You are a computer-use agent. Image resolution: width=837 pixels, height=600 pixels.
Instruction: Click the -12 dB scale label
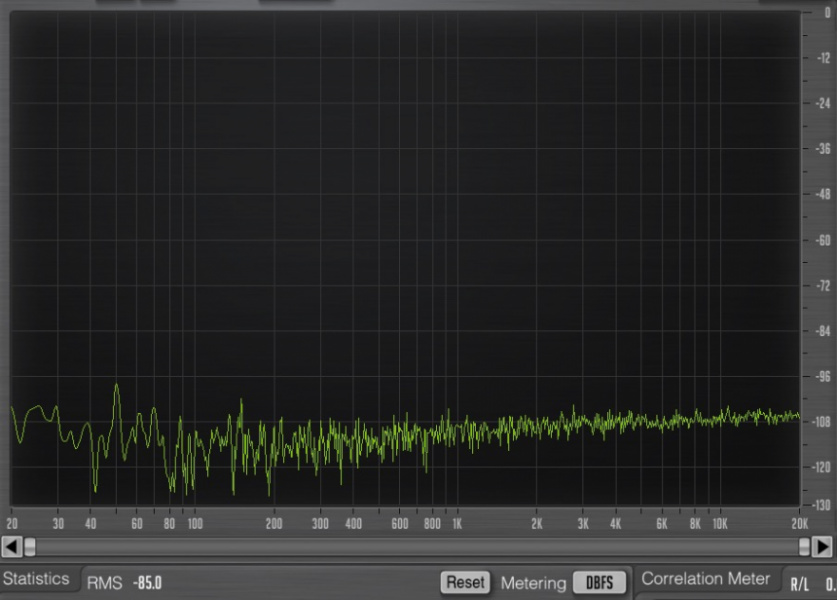tap(824, 58)
